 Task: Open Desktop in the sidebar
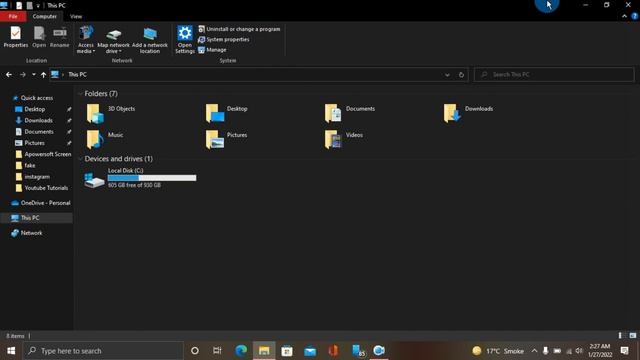click(x=35, y=109)
